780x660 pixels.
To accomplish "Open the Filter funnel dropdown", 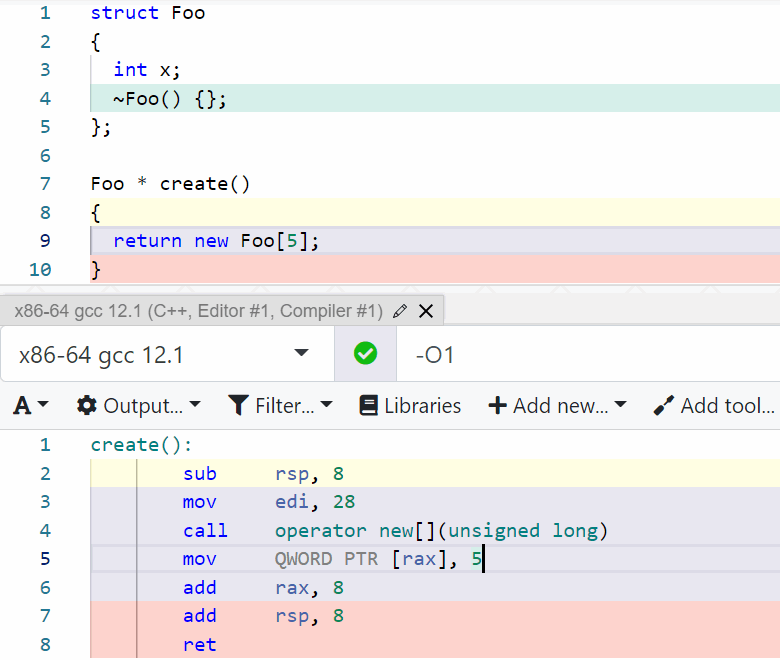I will [280, 405].
